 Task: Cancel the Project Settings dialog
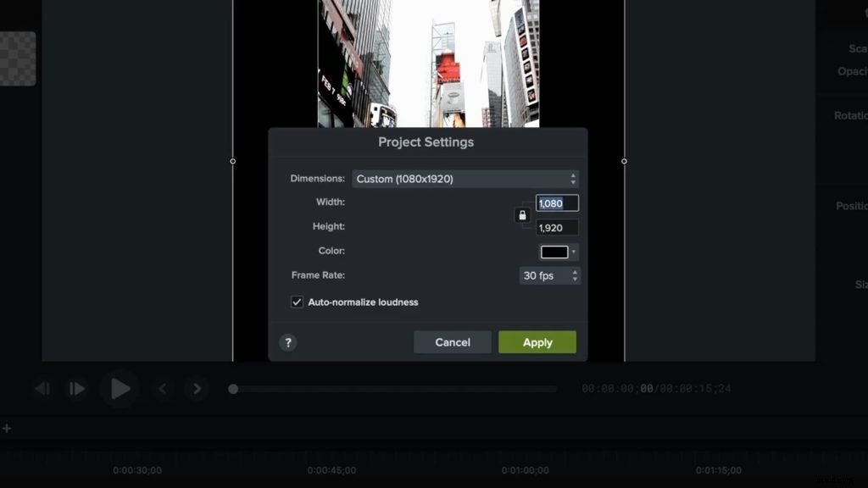pyautogui.click(x=452, y=342)
